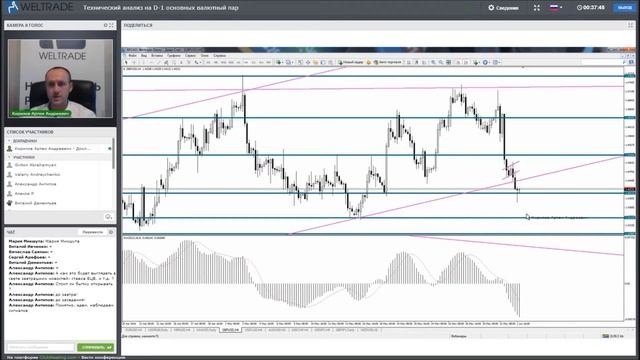This screenshot has width=640, height=360.
Task: Select participant Алексей Р
Action: tap(24, 193)
